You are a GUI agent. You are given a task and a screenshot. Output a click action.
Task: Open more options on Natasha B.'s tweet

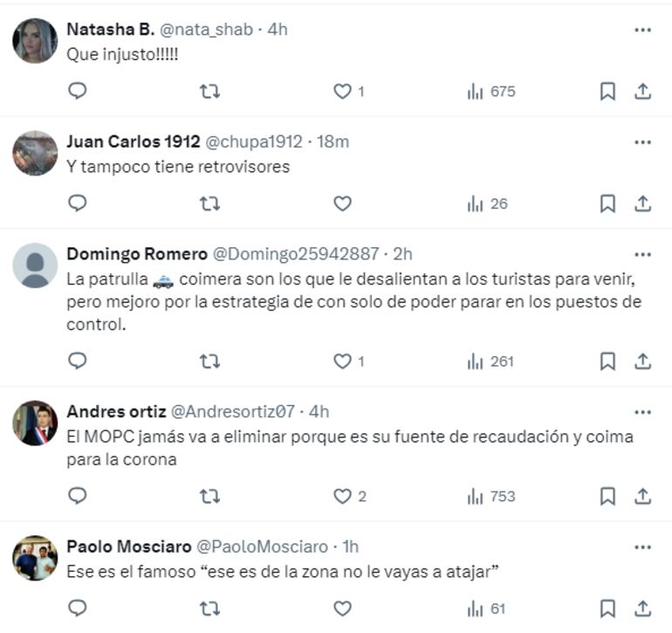(x=643, y=30)
